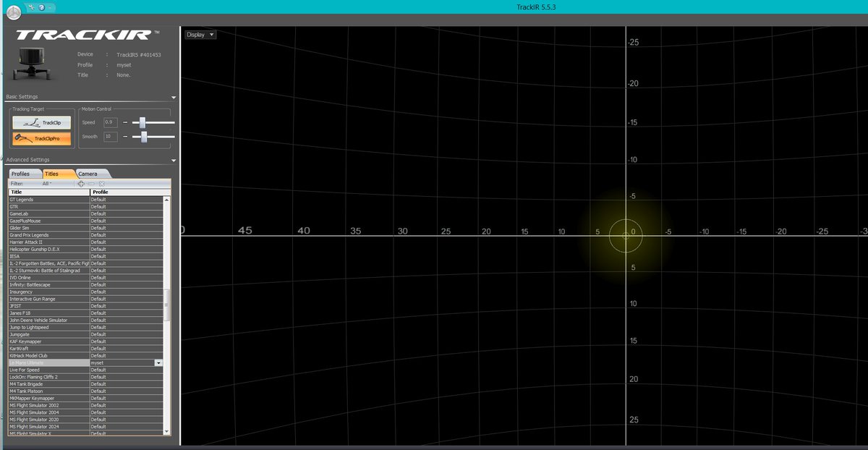The image size is (868, 450).
Task: Select TrackClipPro as tracking target
Action: point(42,138)
